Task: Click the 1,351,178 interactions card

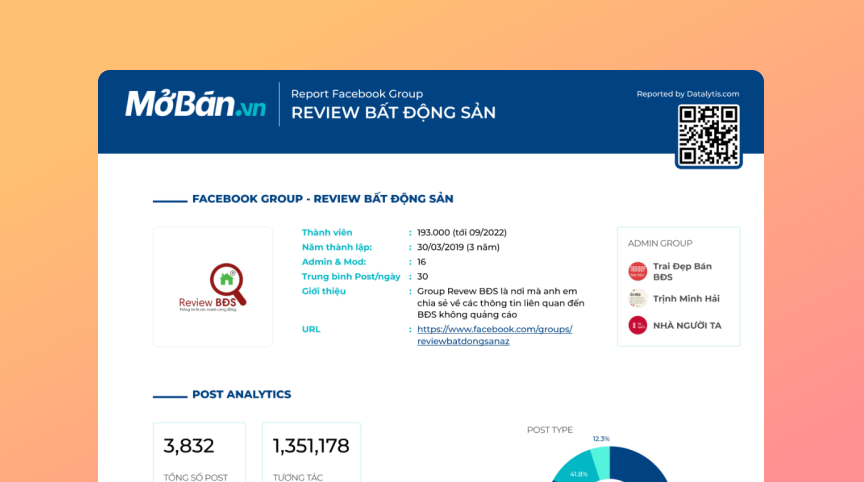Action: click(x=311, y=452)
